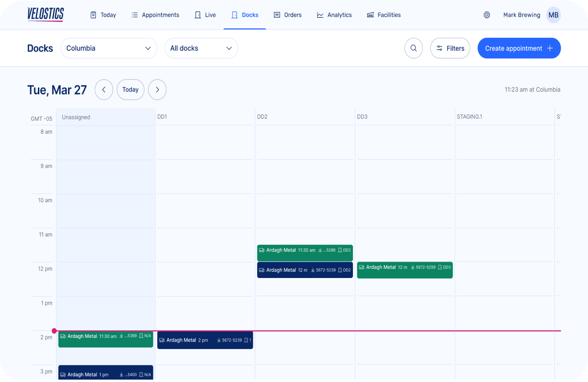588x382 pixels.
Task: Click the Orders icon in the top bar
Action: point(277,15)
